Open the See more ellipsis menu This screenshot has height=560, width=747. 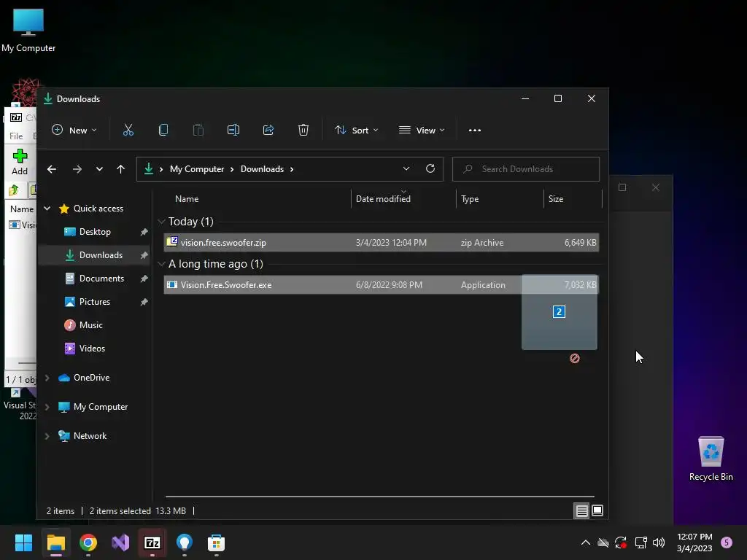pos(474,130)
